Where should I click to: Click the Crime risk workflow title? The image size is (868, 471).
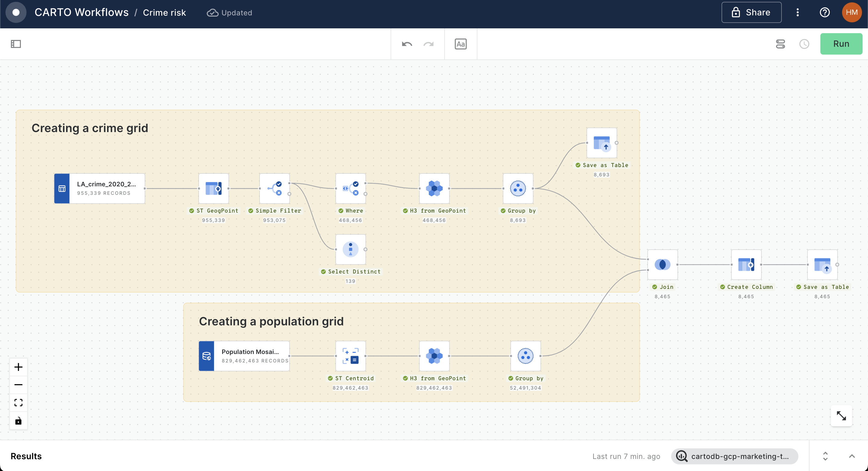tap(165, 12)
